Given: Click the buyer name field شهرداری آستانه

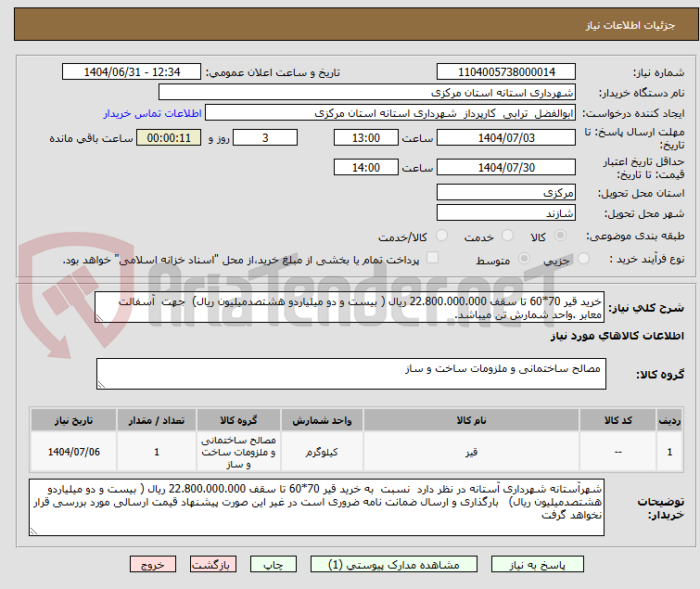Looking at the screenshot, I should (x=366, y=93).
